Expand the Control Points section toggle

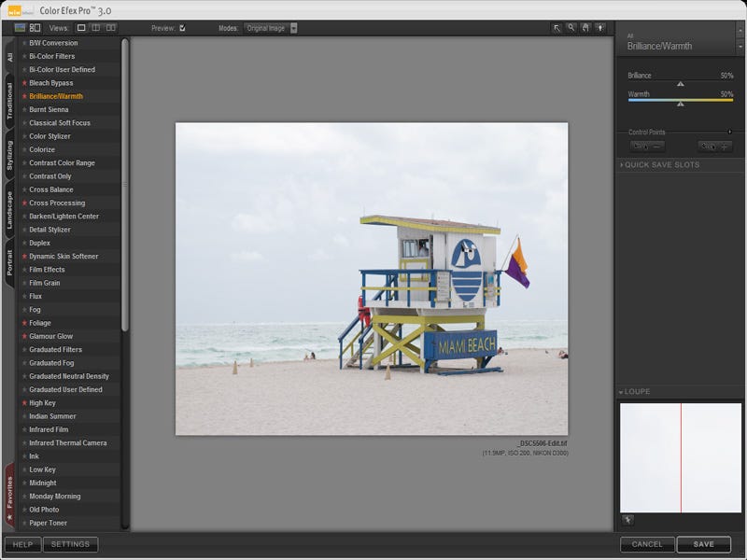coord(729,132)
